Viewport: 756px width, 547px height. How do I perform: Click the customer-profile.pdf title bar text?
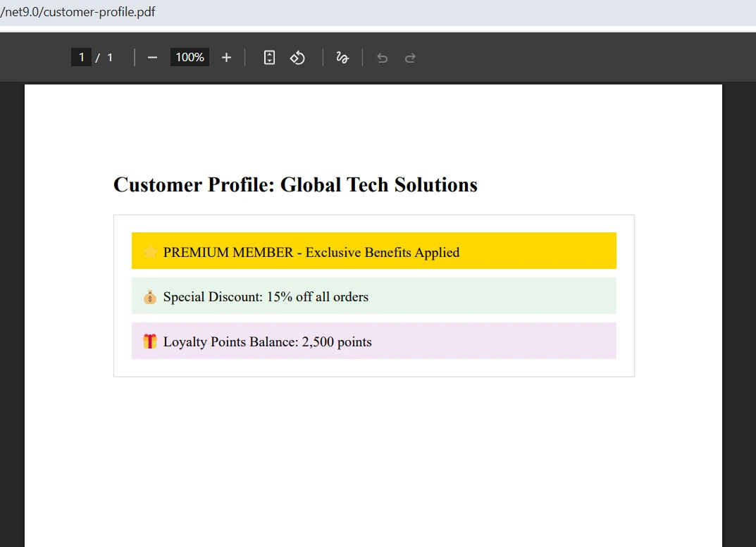pos(79,11)
